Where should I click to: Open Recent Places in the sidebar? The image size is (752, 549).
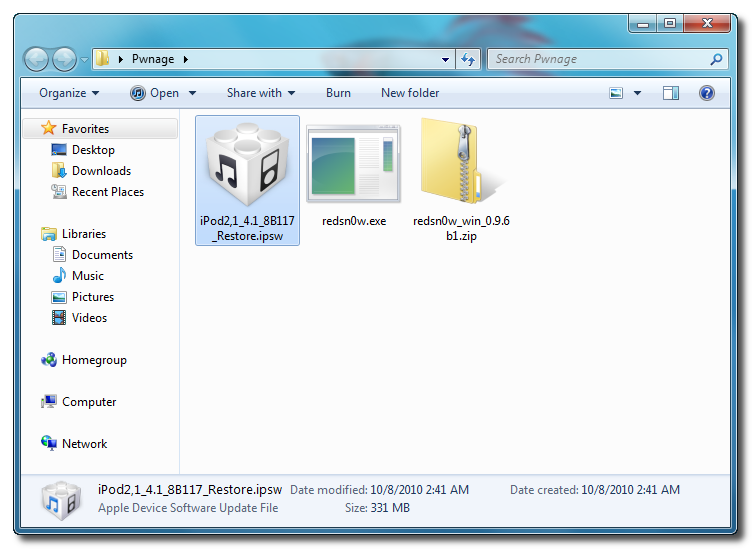click(108, 192)
